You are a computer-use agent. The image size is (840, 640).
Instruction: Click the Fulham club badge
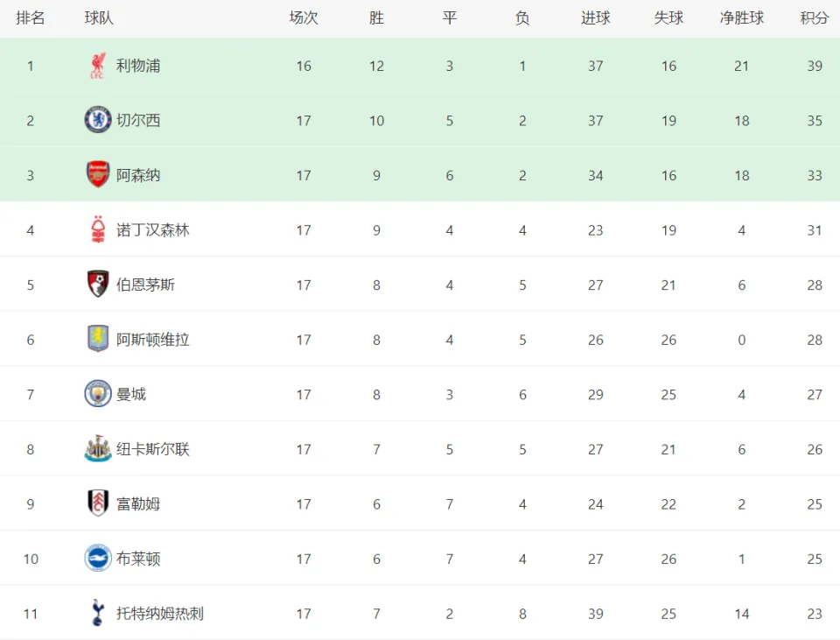pyautogui.click(x=98, y=503)
